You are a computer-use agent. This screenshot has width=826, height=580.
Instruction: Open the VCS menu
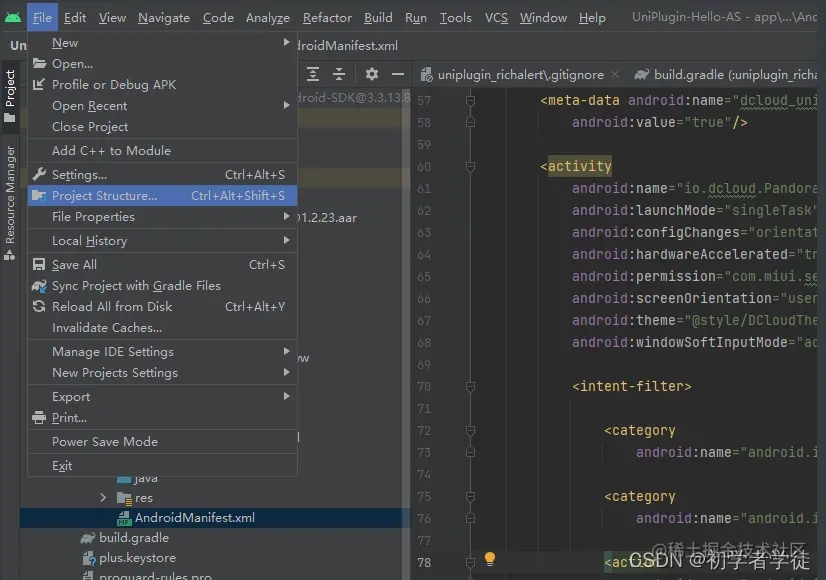coord(496,18)
